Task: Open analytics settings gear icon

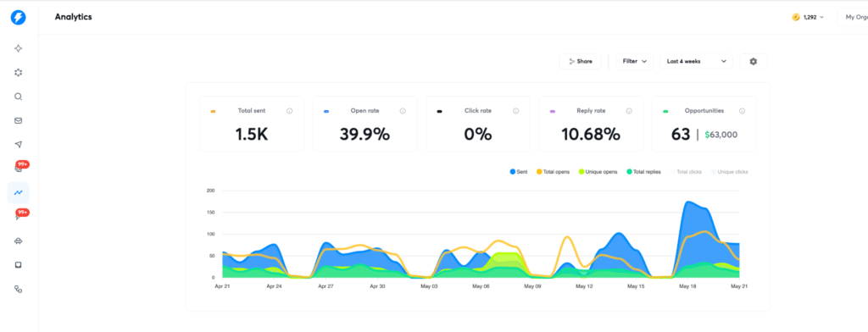Action: [x=753, y=62]
